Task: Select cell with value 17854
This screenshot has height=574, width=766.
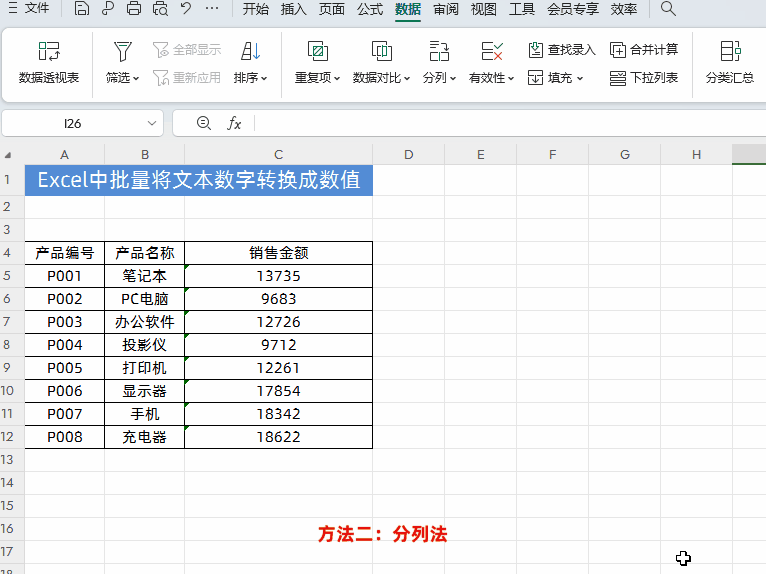Action: (x=278, y=391)
